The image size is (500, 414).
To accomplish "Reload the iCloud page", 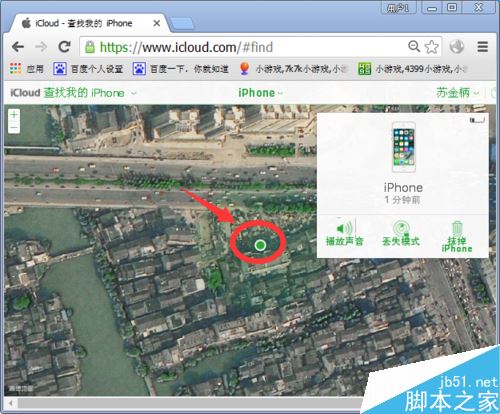I will coord(64,47).
